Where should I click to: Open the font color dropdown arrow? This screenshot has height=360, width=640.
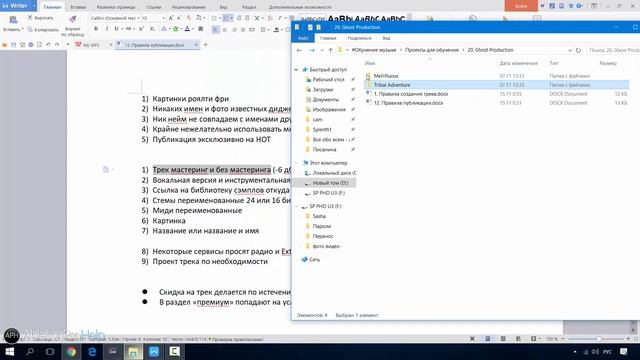pyautogui.click(x=193, y=29)
